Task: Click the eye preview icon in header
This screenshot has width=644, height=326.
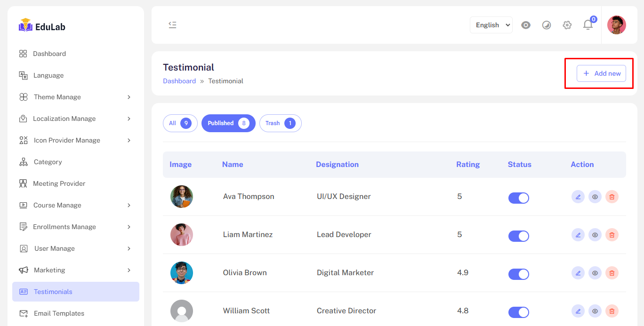Action: 526,25
